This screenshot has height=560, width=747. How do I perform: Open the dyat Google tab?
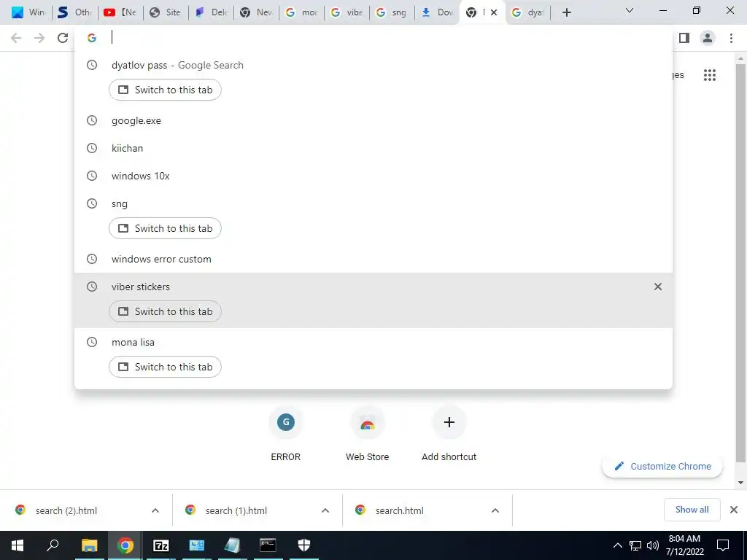[x=528, y=12]
